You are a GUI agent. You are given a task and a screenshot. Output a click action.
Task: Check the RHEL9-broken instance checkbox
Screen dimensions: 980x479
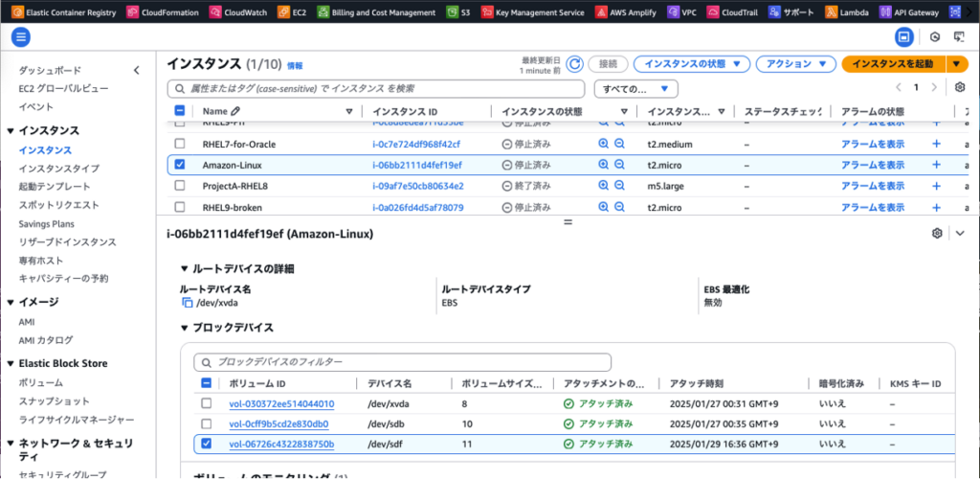(179, 207)
